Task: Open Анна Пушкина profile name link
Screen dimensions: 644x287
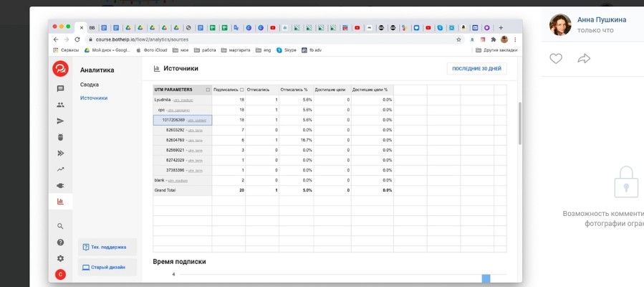Action: pyautogui.click(x=602, y=20)
